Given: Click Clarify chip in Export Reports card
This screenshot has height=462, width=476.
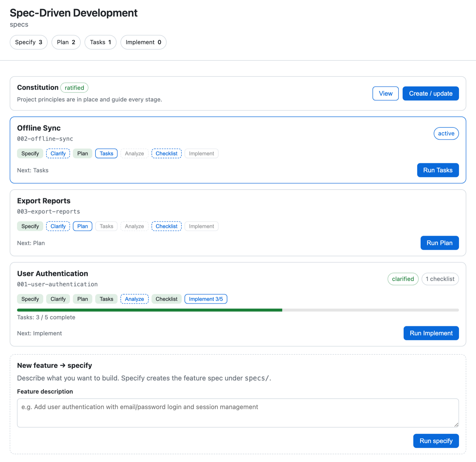Looking at the screenshot, I should coord(58,226).
